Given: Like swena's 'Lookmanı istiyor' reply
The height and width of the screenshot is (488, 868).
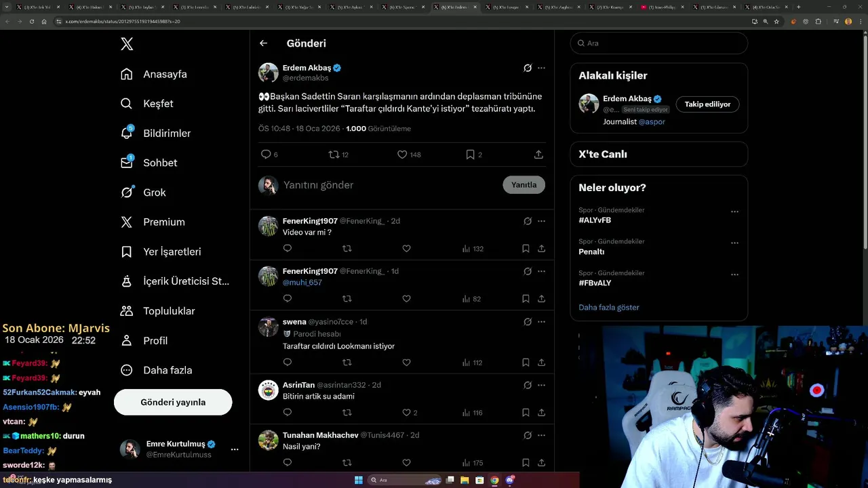Looking at the screenshot, I should pyautogui.click(x=406, y=363).
